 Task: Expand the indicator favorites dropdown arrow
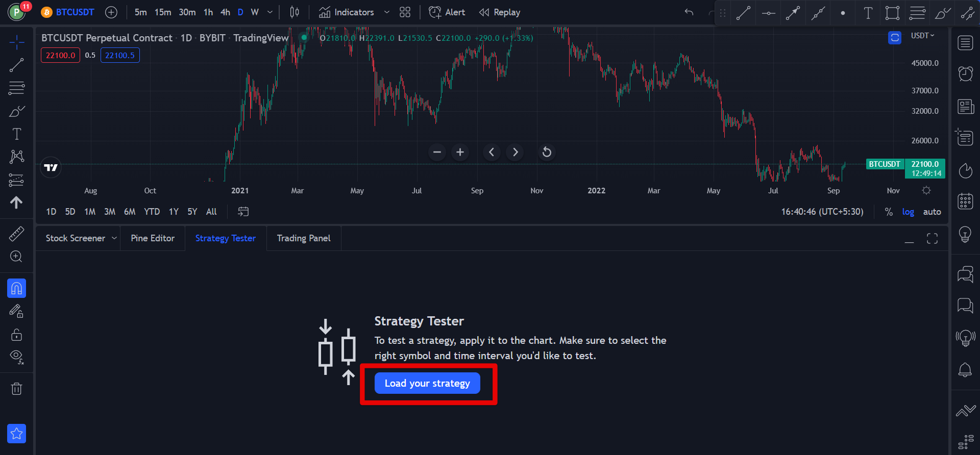pos(386,12)
